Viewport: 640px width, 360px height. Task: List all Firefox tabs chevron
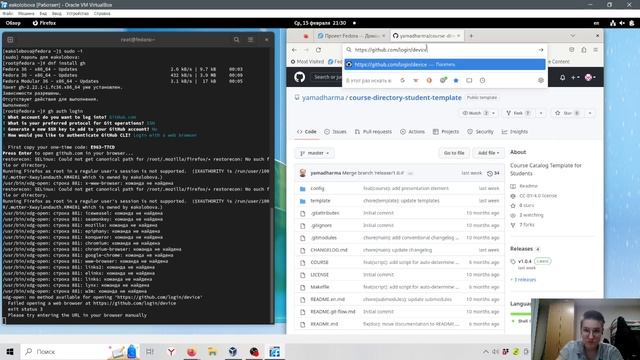[x=572, y=36]
